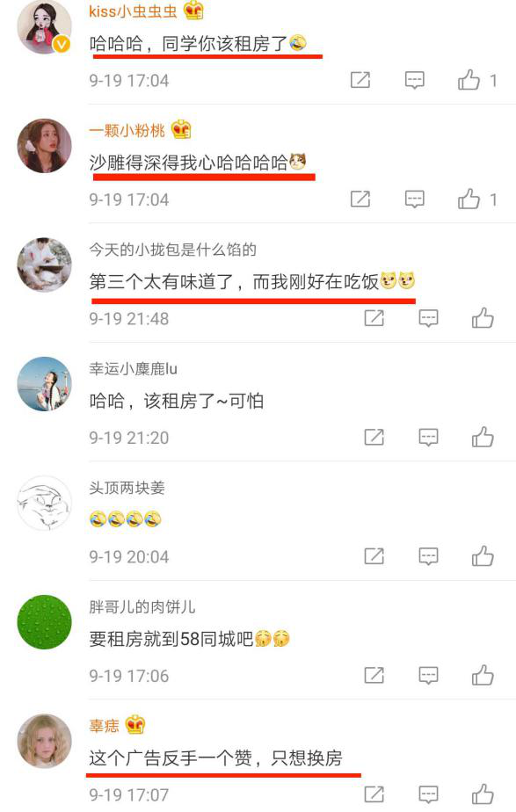Image resolution: width=516 pixels, height=812 pixels.
Task: Reply to 今天的小拢包是什么馅的's comment
Action: [428, 318]
